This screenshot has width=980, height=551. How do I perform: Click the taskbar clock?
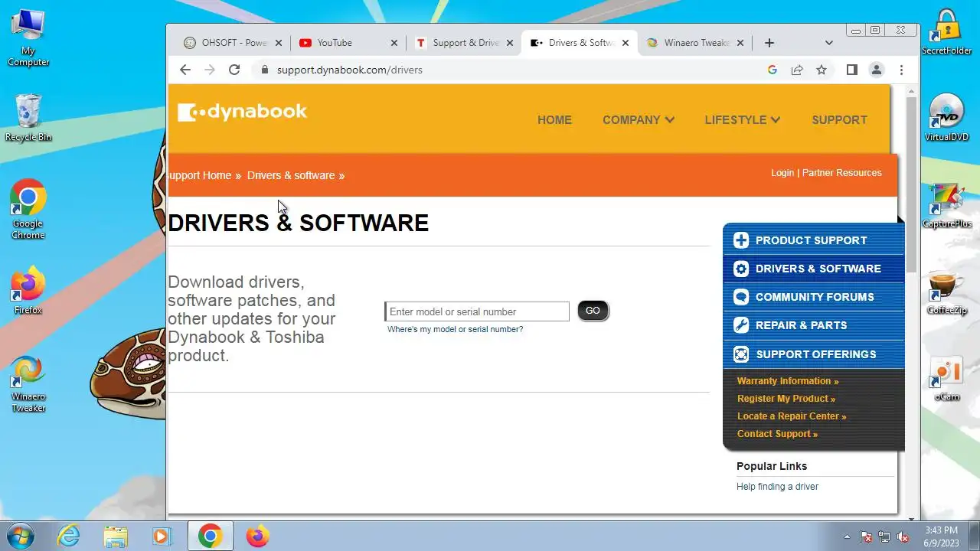[x=941, y=536]
